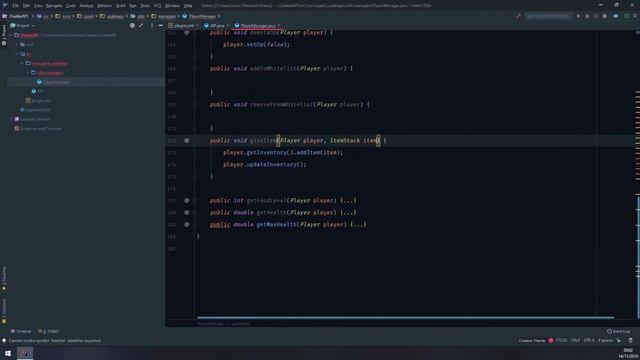Collapse the utils.managers package node
640x360 pixels.
click(x=28, y=73)
